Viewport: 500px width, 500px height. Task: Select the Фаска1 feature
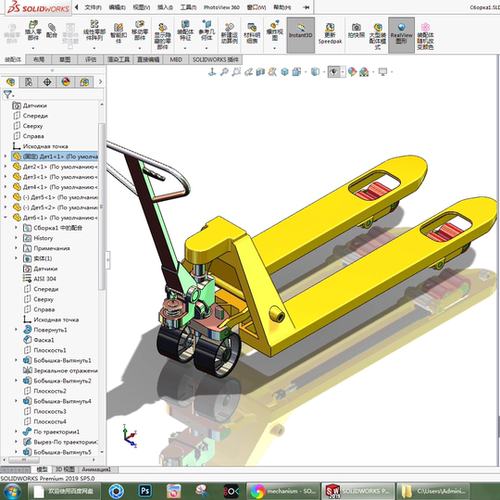[44, 340]
